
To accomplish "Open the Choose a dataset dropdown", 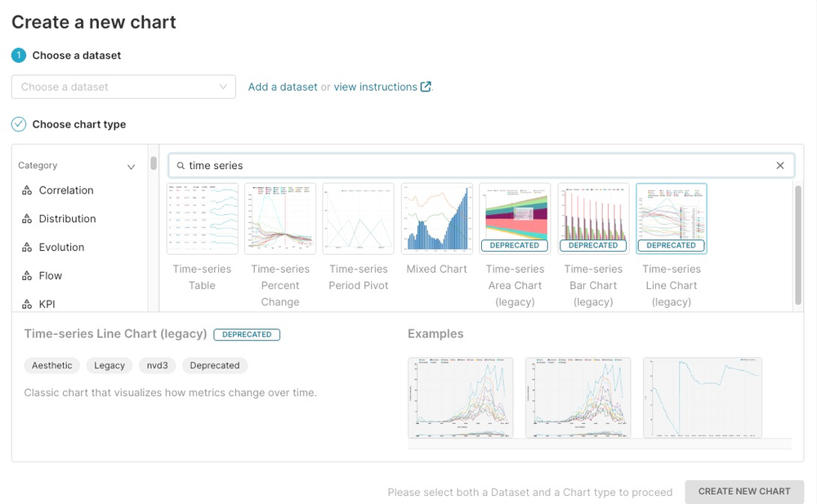I will (x=123, y=87).
